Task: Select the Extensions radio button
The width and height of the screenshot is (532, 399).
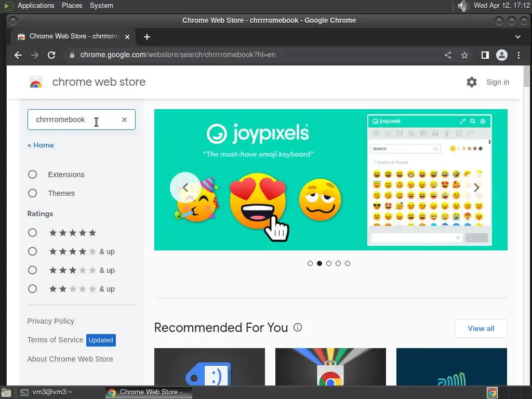Action: (x=33, y=175)
